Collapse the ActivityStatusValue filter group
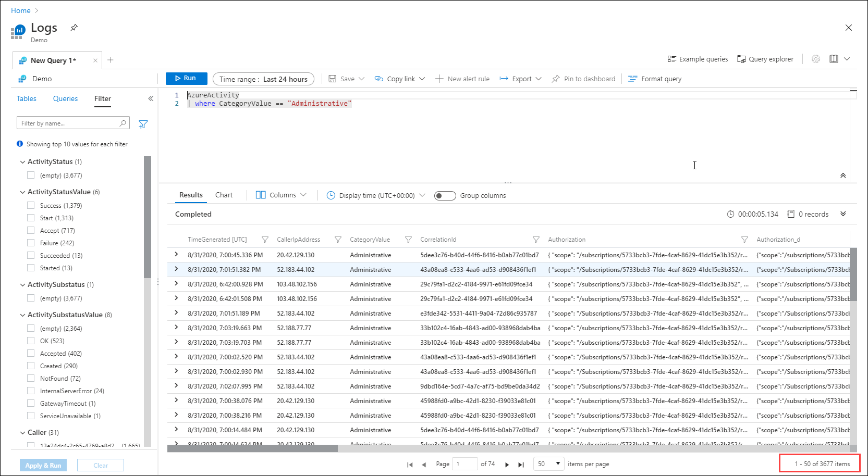 click(22, 192)
